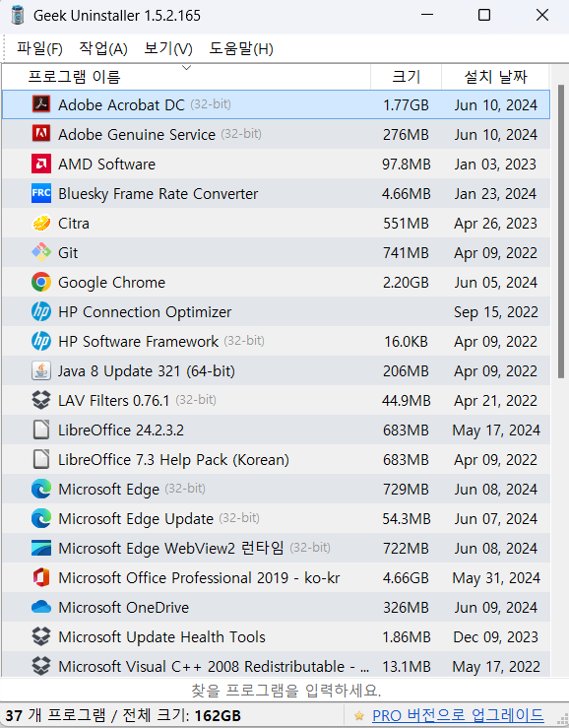Viewport: 569px width, 728px height.
Task: Select LibreOffice 7.3 Help Pack (Korean) name
Action: pyautogui.click(x=173, y=460)
